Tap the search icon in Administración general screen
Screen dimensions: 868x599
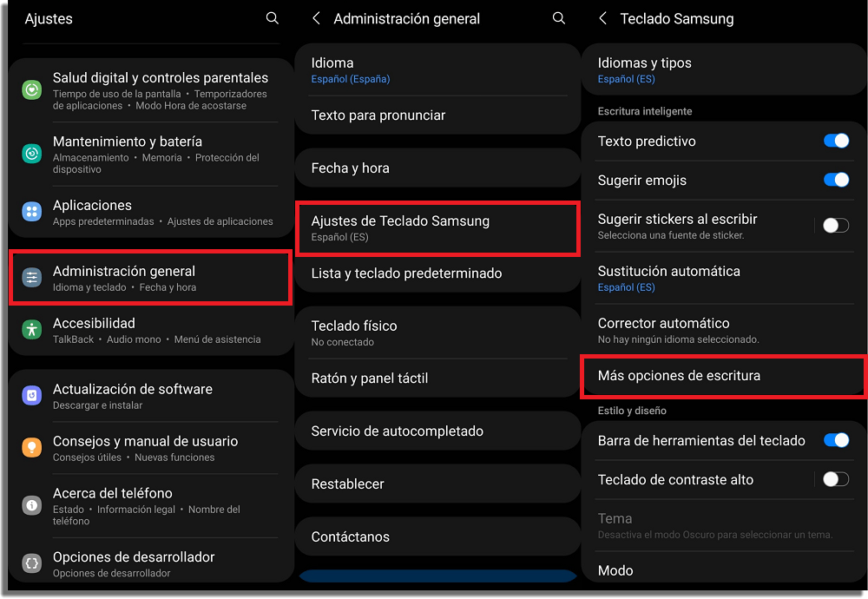click(x=558, y=18)
